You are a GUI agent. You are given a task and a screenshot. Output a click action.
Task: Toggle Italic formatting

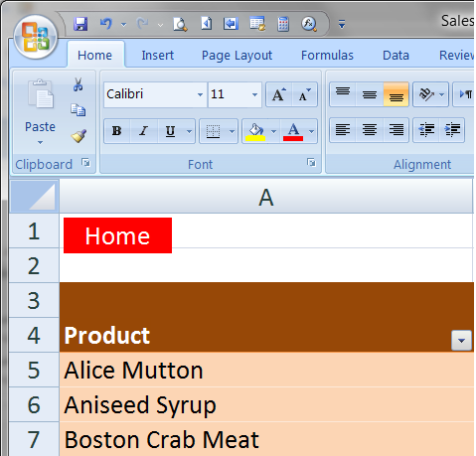(143, 131)
